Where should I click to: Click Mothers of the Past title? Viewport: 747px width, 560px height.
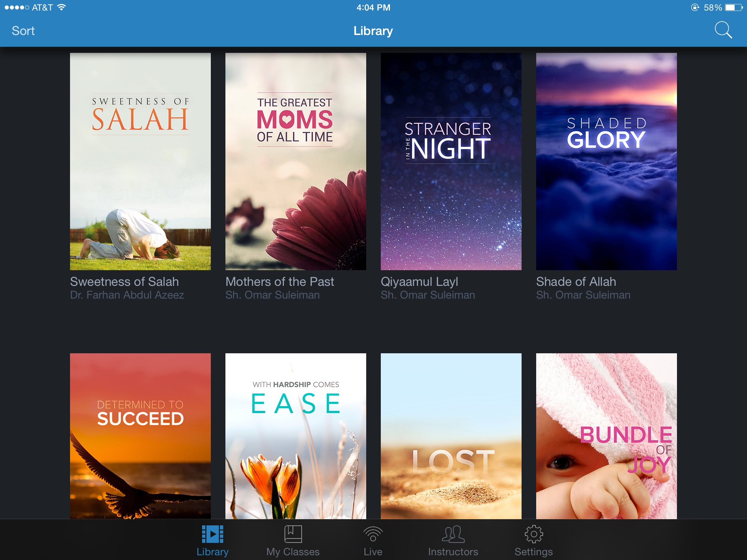[x=279, y=281]
